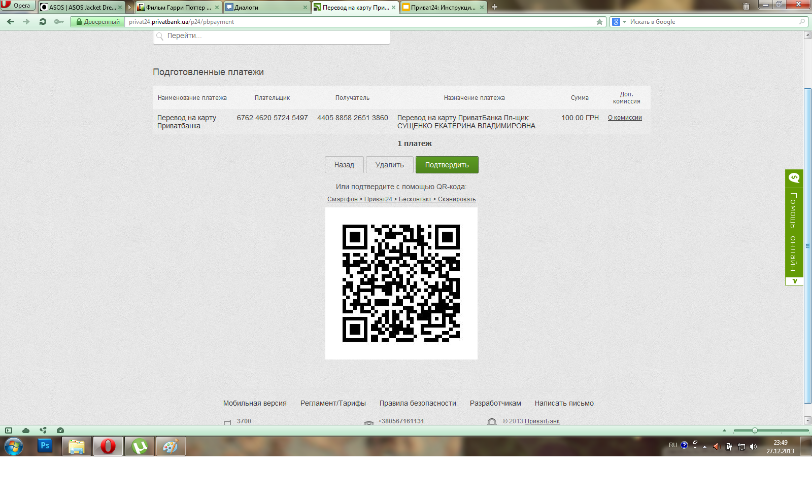812x504 pixels.
Task: Click the recipient card number 4405 8858 2651 3860
Action: (353, 118)
